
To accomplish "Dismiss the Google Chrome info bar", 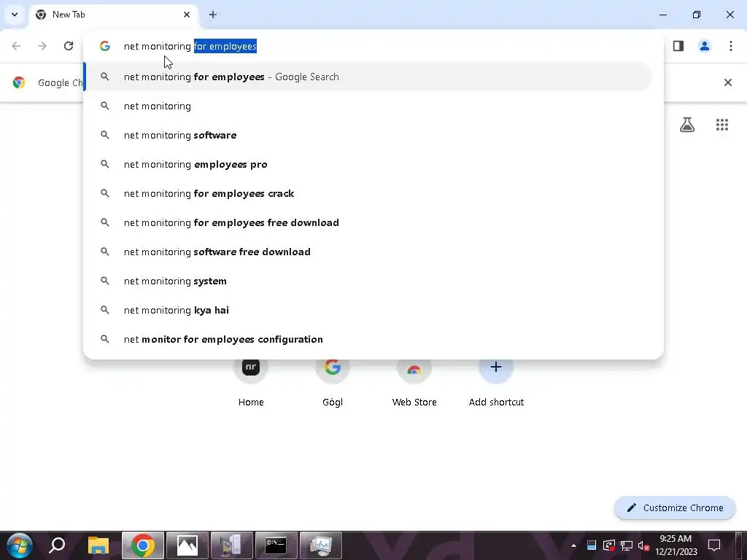I will [x=728, y=82].
